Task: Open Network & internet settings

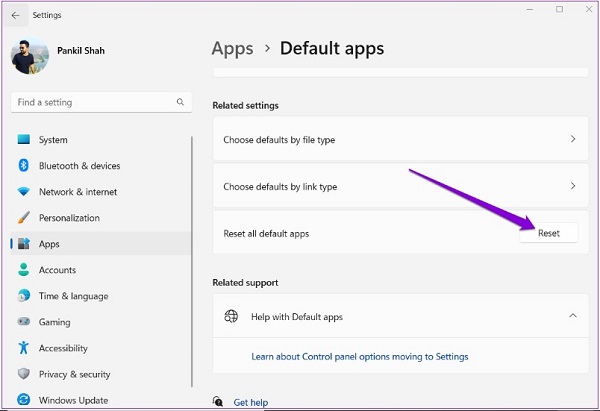Action: click(101, 192)
